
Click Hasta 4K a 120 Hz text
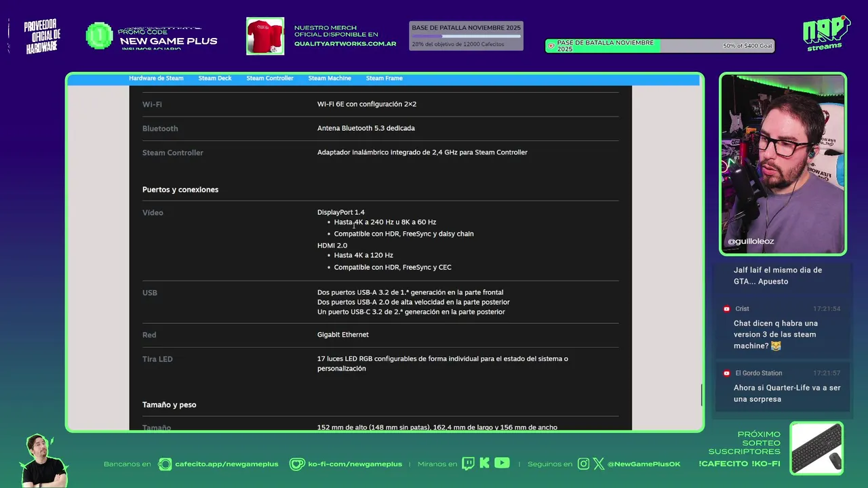[363, 256]
